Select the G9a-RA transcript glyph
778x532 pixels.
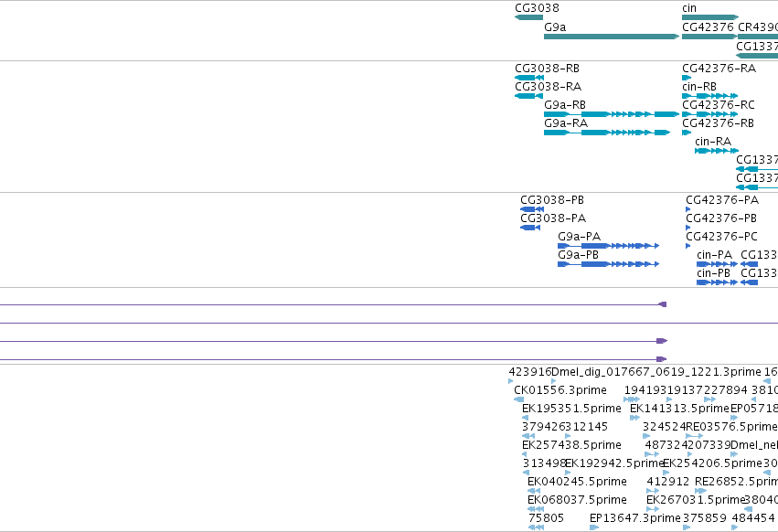pos(607,133)
